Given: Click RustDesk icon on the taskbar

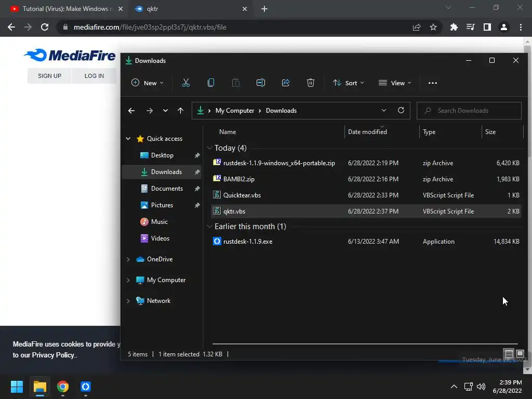Looking at the screenshot, I should point(86,387).
